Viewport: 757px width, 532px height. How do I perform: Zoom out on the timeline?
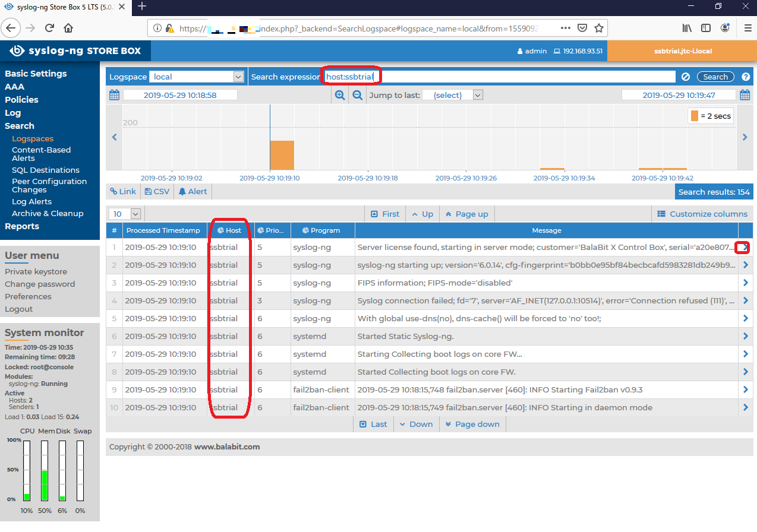(x=358, y=95)
